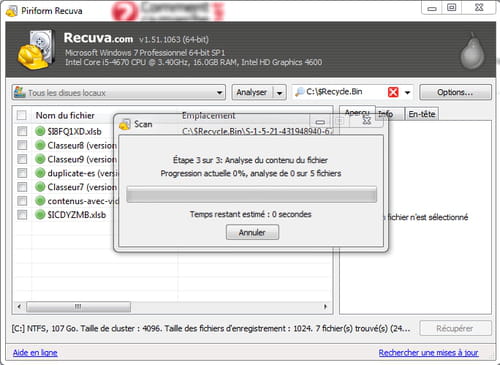Open the Tous les disques locaux drive dropdown
This screenshot has width=500, height=365.
219,92
